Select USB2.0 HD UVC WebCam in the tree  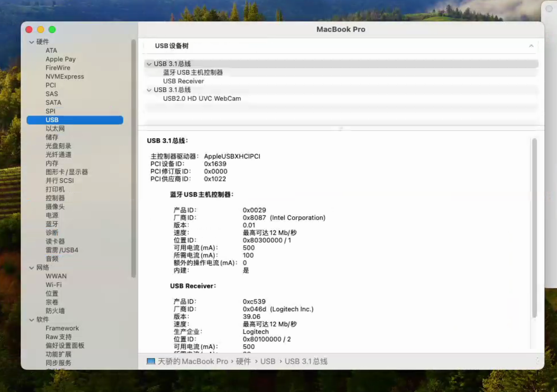click(202, 98)
